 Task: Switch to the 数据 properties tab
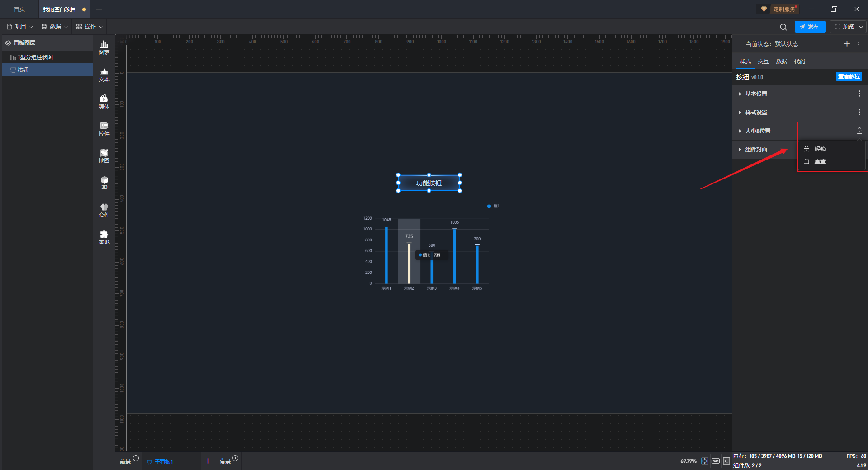(782, 61)
